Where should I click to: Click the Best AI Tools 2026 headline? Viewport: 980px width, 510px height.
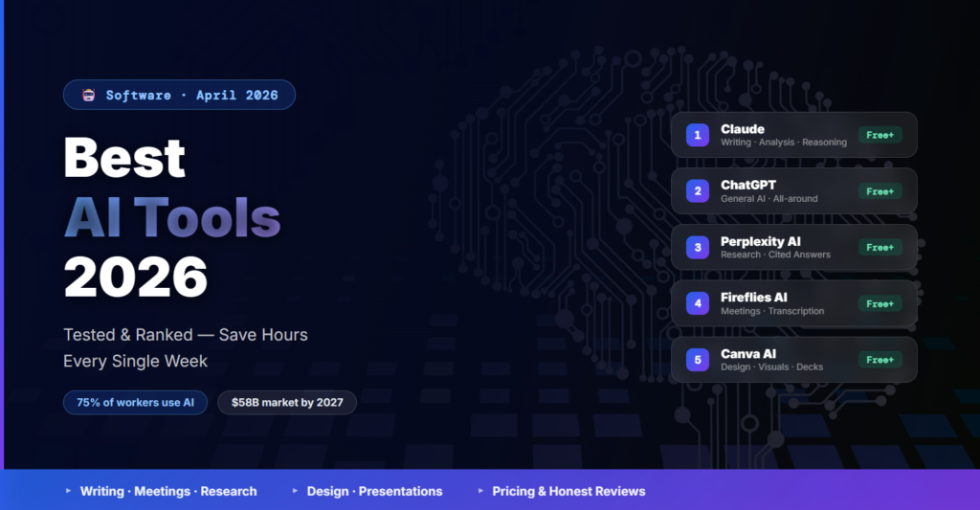pyautogui.click(x=172, y=217)
